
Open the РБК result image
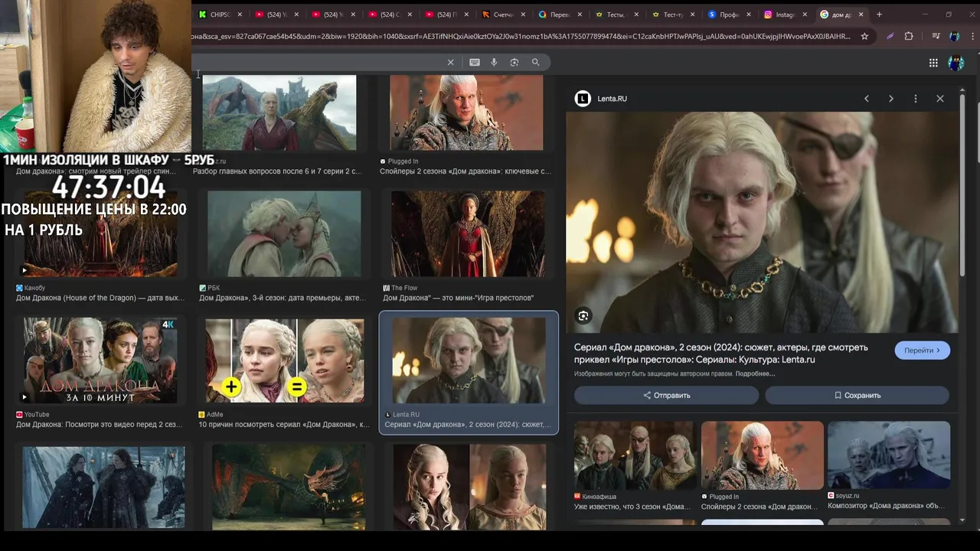pos(284,233)
